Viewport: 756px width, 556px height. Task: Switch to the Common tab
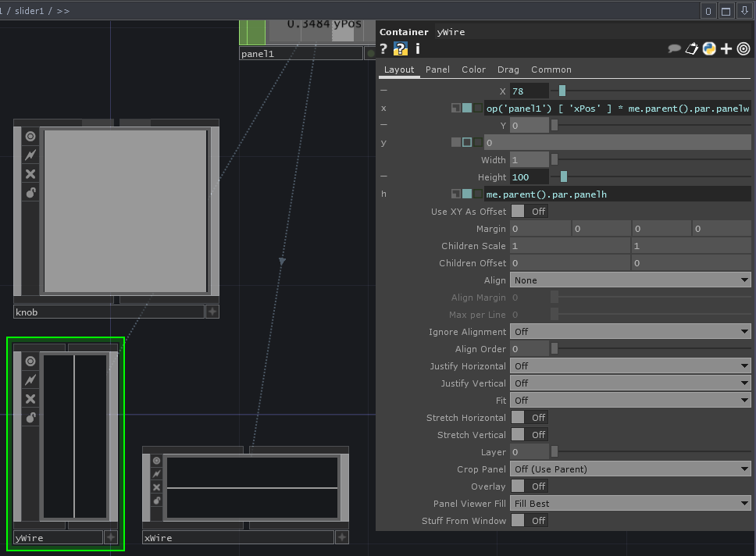click(551, 69)
